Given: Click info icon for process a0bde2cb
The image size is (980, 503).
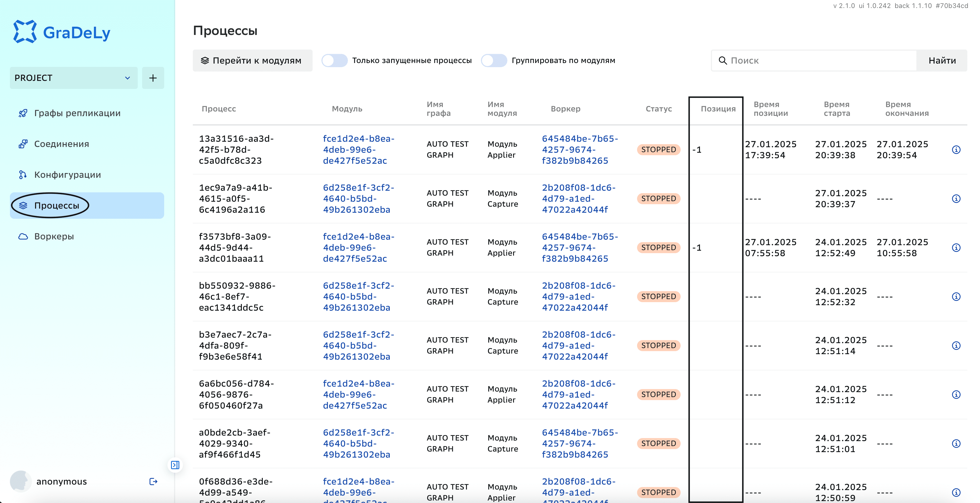Looking at the screenshot, I should pos(956,444).
